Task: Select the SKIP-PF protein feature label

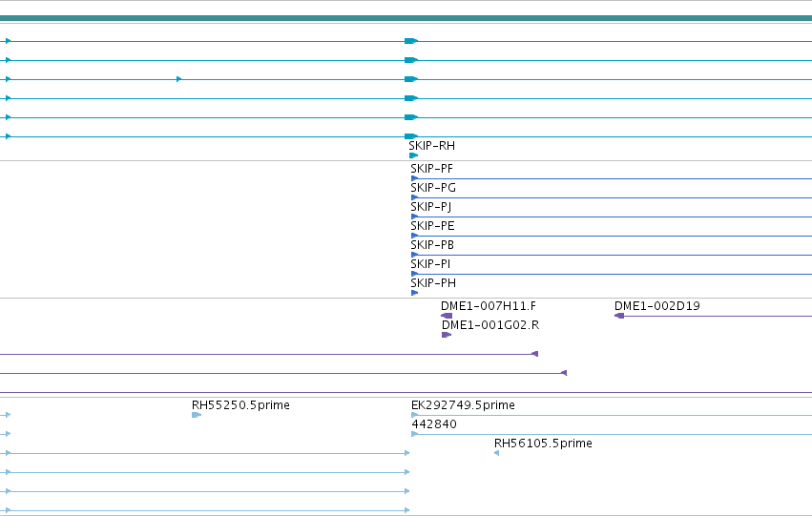Action: (x=432, y=169)
